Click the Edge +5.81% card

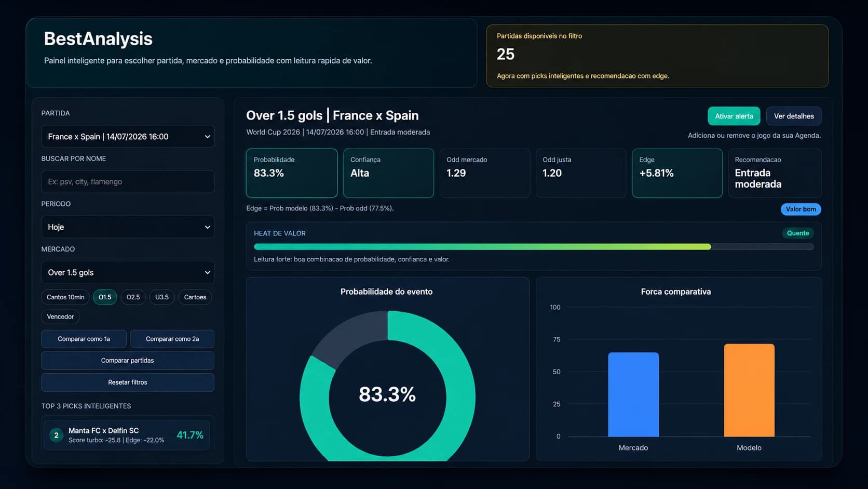677,173
